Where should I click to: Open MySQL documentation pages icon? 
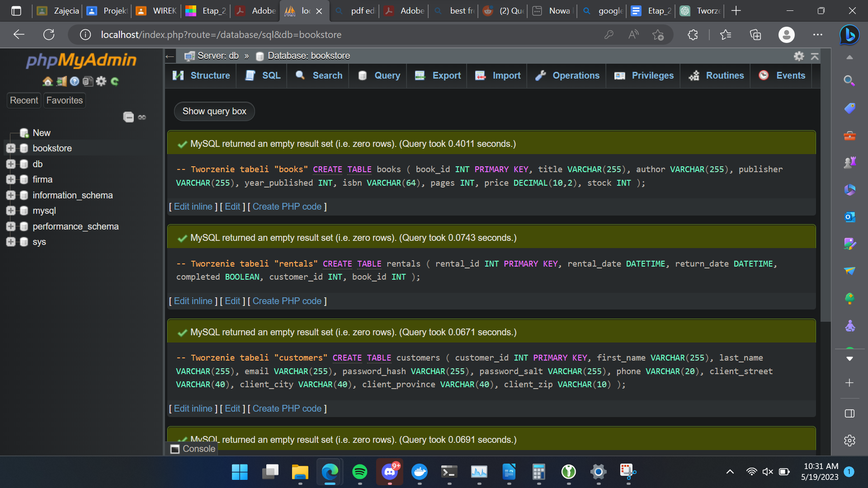tap(88, 81)
